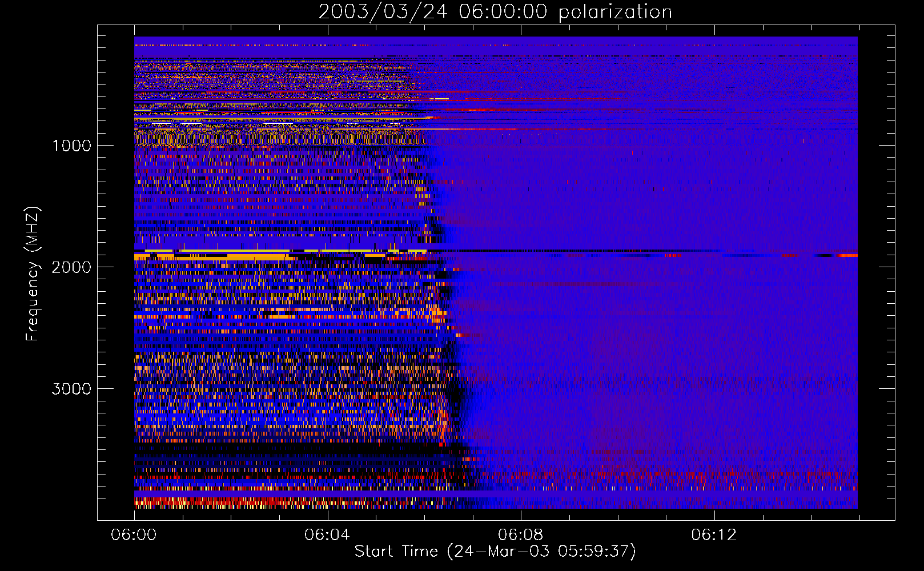Image resolution: width=924 pixels, height=571 pixels.
Task: Click the 'Start Time (24-Mar-03 05:59:37)' label
Action: pos(495,552)
